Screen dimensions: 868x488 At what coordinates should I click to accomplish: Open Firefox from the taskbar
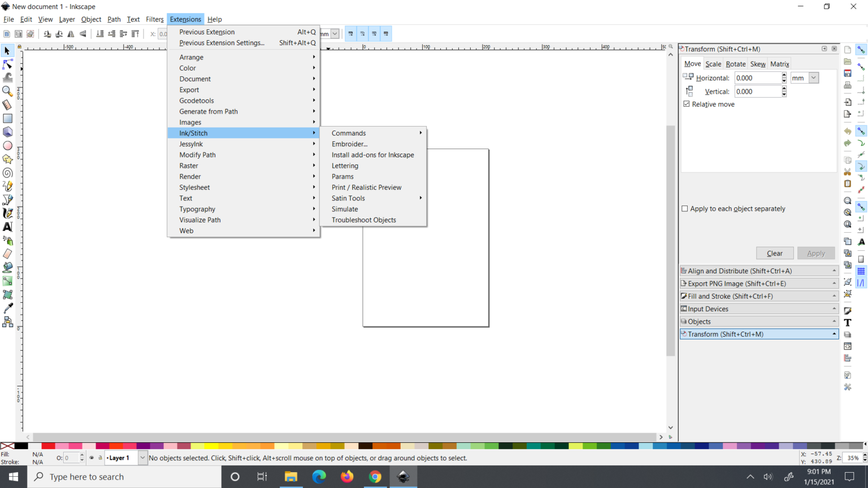tap(347, 477)
